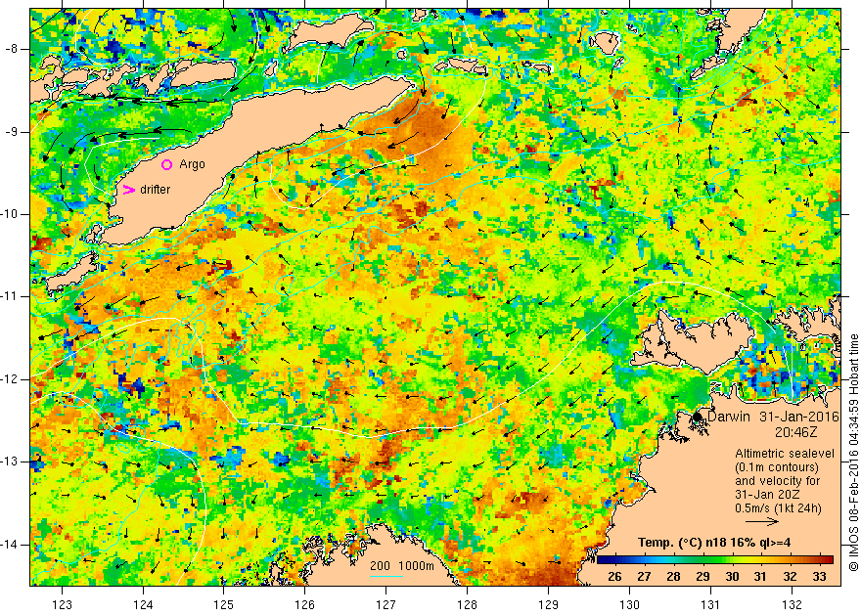Click the cyan 200 1000m depth contour line sample
Viewport: 861px width, 616px height.
[386, 576]
